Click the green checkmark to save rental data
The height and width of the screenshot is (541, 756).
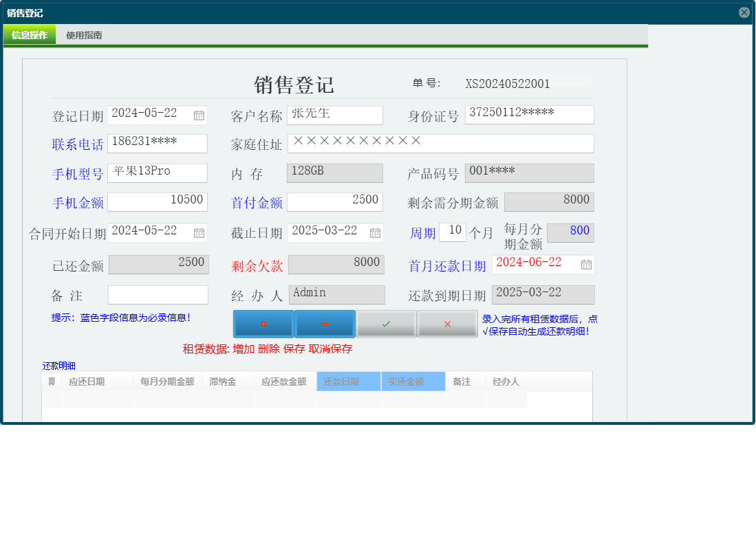[x=385, y=323]
